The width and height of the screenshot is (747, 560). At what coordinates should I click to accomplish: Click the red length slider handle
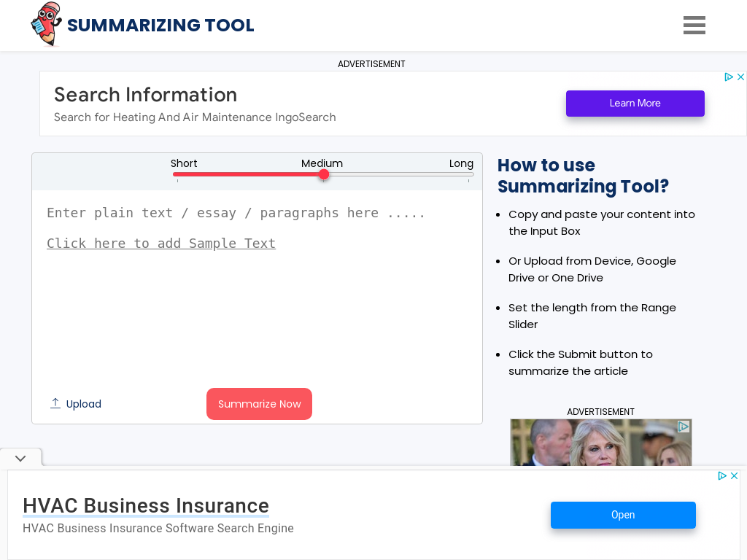[324, 175]
